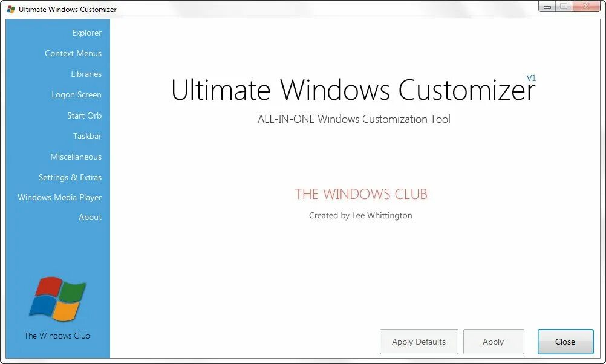
Task: Click THE WINDOWS CLUB red heading
Action: pyautogui.click(x=361, y=194)
